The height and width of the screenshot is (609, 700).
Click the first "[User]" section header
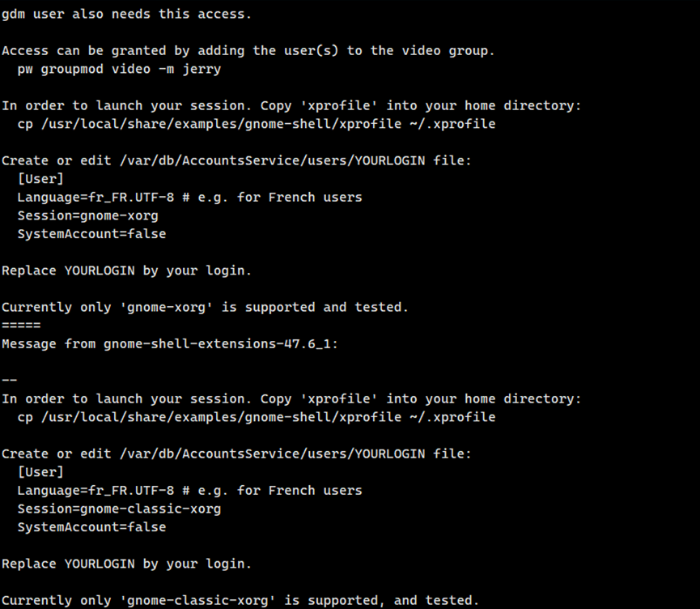[x=40, y=178]
